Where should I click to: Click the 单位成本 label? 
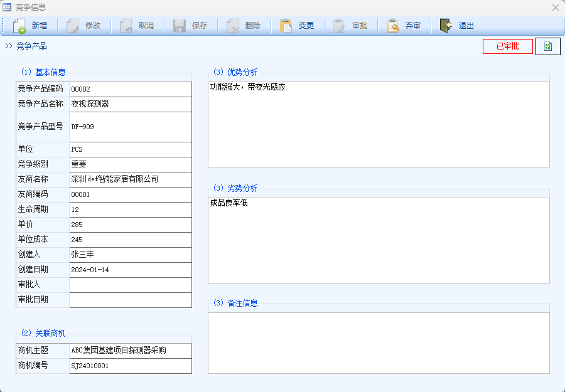[x=33, y=239]
